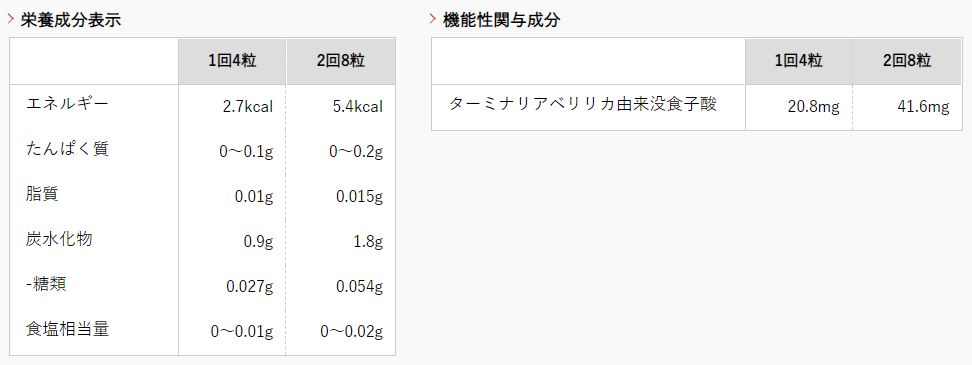The width and height of the screenshot is (972, 365).
Task: Click the 0.054g sugar value
Action: (x=360, y=287)
